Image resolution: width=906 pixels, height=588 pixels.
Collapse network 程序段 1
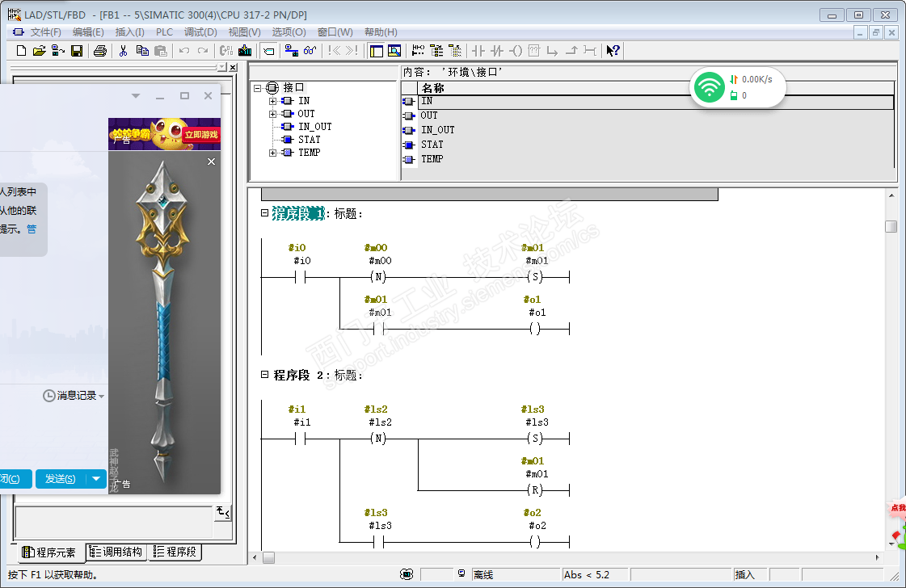click(x=264, y=213)
